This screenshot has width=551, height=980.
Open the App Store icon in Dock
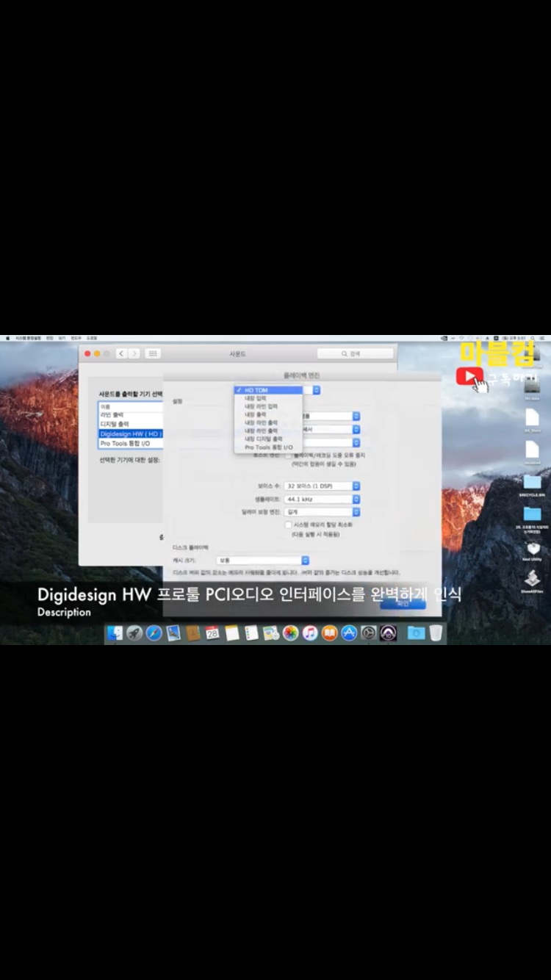point(349,633)
